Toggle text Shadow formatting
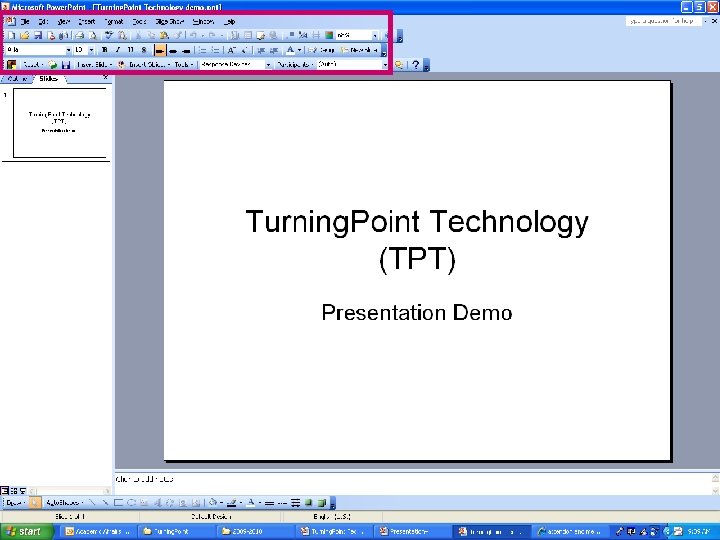Viewport: 720px width, 540px height. pos(144,50)
